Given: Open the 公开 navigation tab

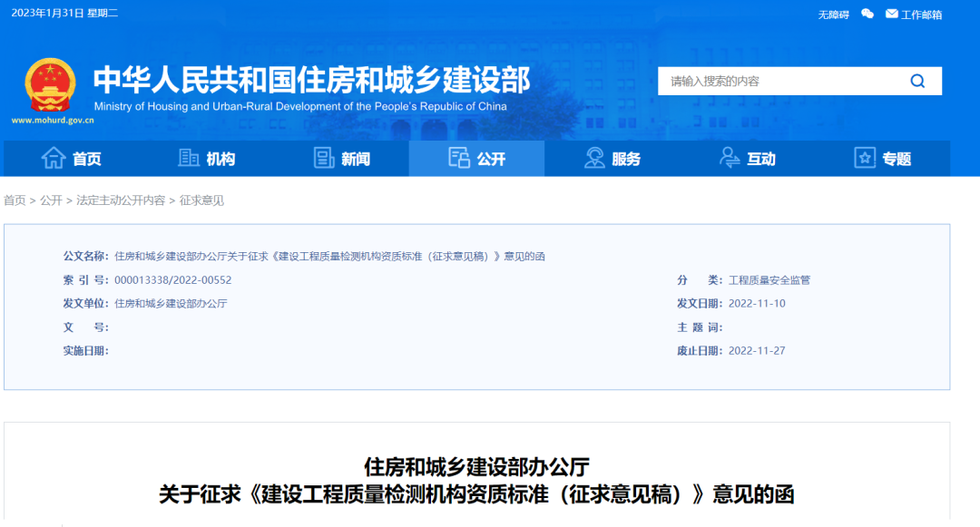Looking at the screenshot, I should [477, 159].
